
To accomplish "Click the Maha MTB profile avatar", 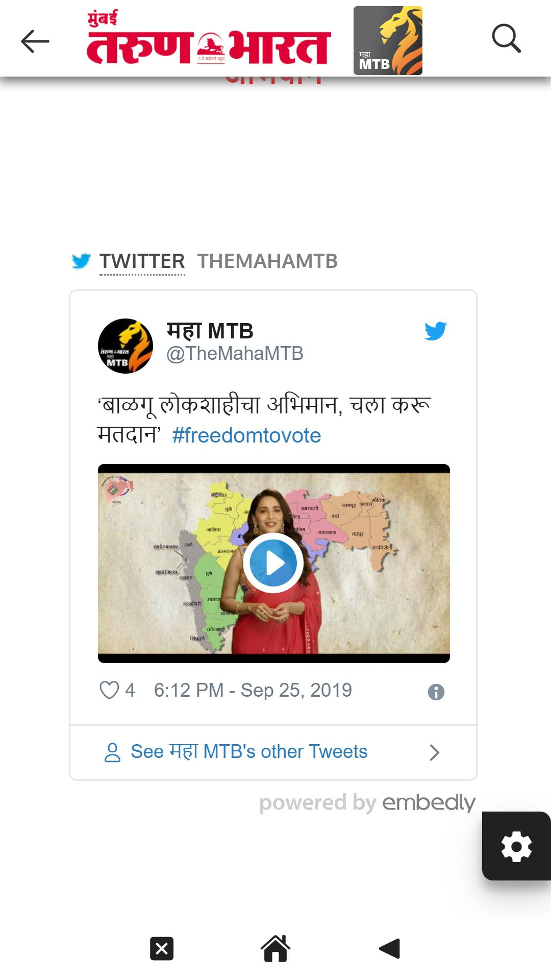I will (x=126, y=346).
